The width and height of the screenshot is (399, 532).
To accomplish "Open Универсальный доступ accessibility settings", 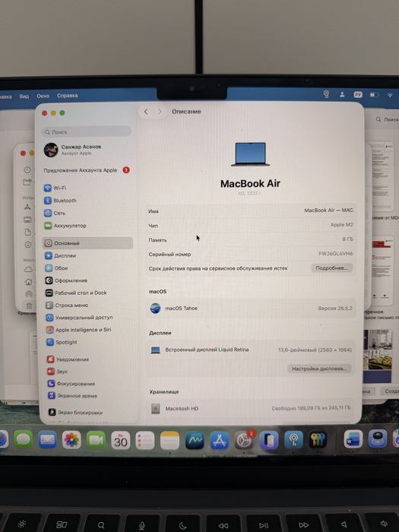I will point(79,318).
